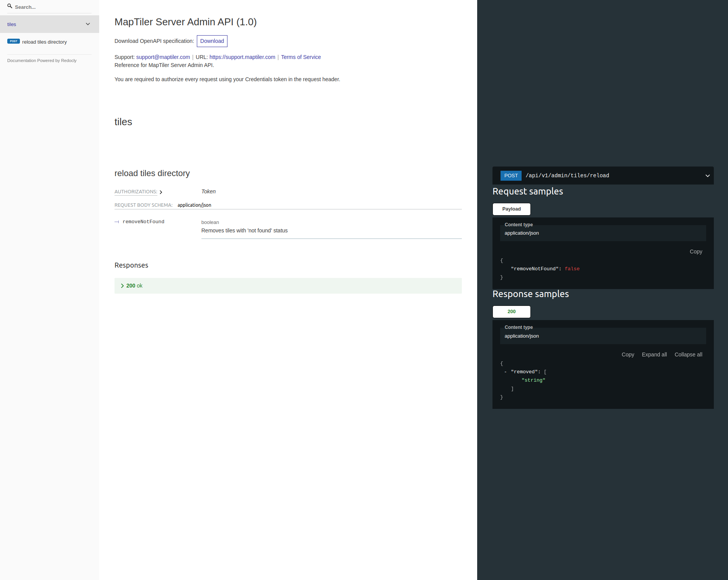Copy the response sample JSON
The width and height of the screenshot is (728, 580).
[627, 355]
